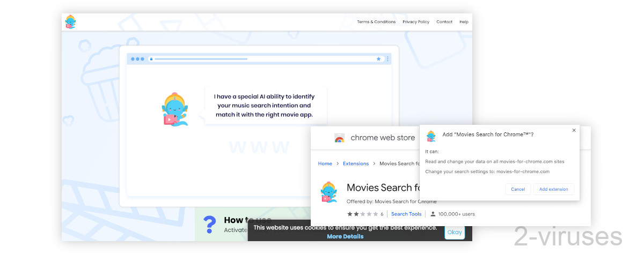
Task: Click the lock icon in the mock address bar
Action: click(x=151, y=59)
